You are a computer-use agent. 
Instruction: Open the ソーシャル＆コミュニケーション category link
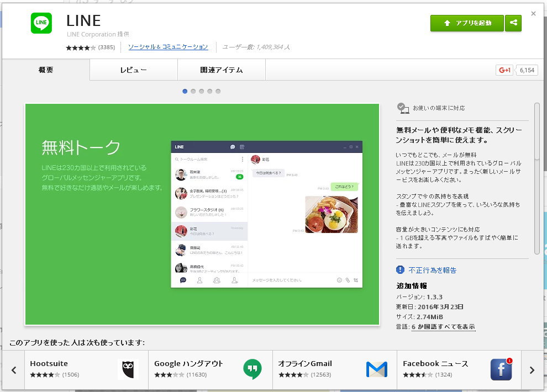tap(168, 47)
